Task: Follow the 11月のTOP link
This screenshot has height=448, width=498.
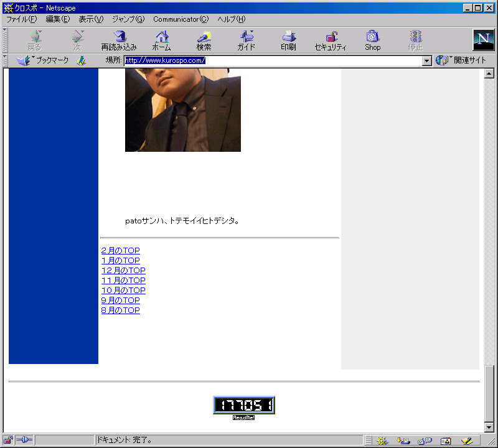Action: click(123, 281)
